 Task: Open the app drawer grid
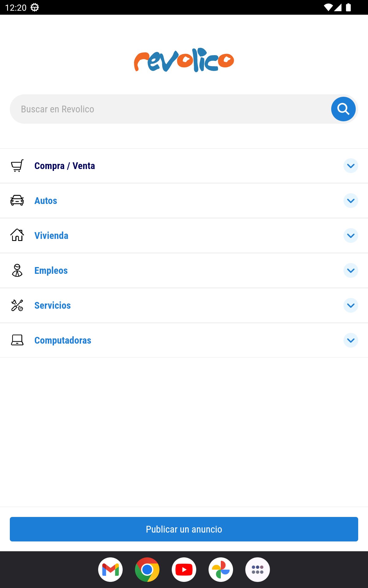click(x=258, y=570)
